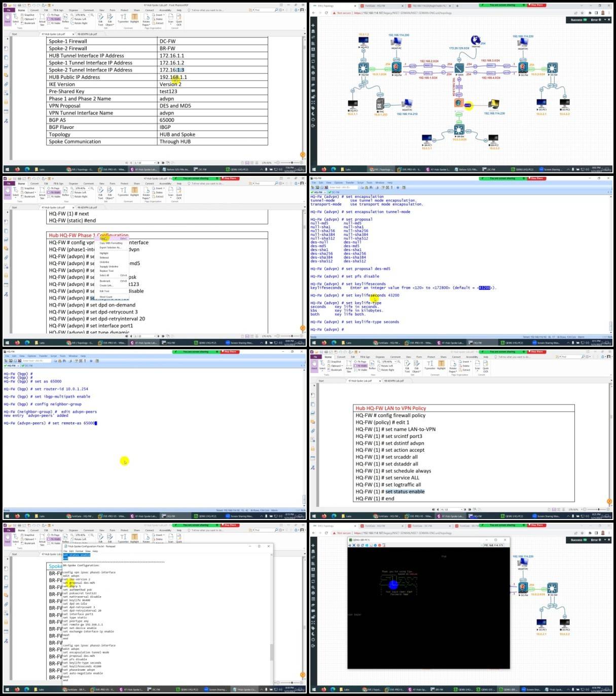The width and height of the screenshot is (616, 696).
Task: Click Hand tool in LAN to VPN Policy PDF window
Action: (x=314, y=367)
